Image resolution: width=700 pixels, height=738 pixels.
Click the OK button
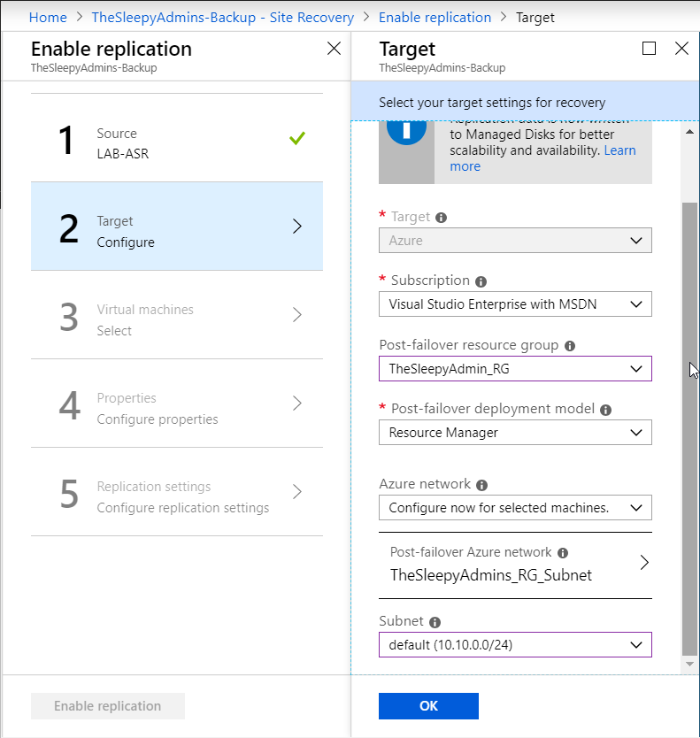click(x=428, y=706)
